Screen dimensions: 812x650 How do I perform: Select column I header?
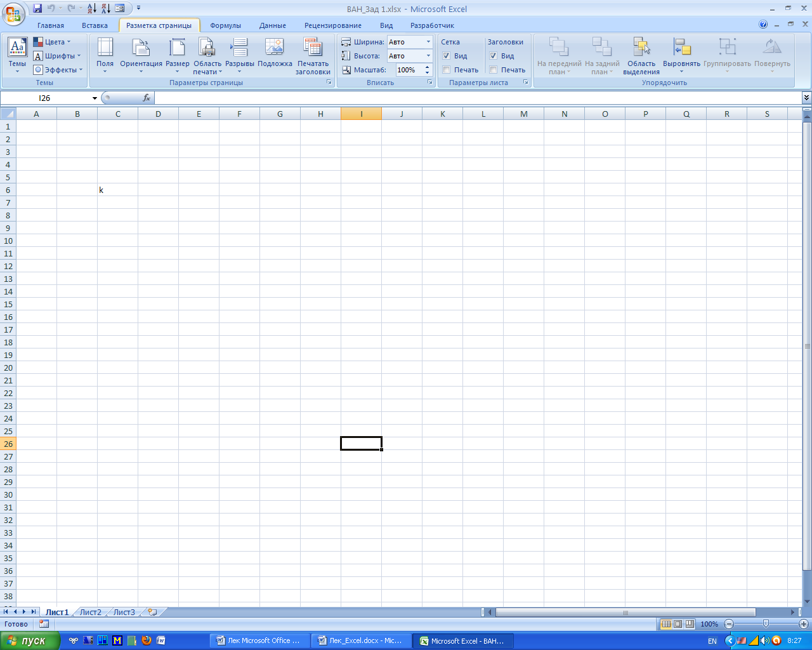click(x=361, y=114)
